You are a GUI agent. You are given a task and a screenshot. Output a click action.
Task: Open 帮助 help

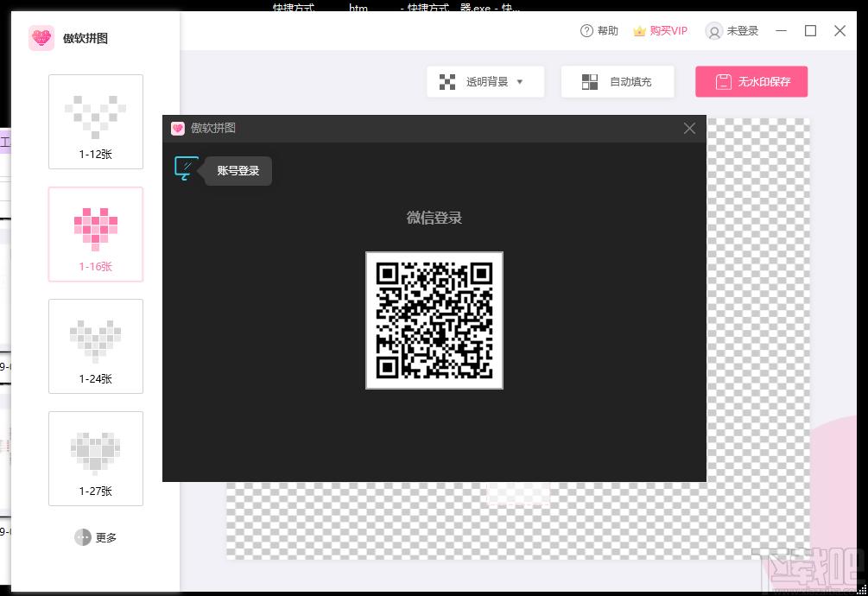click(599, 31)
